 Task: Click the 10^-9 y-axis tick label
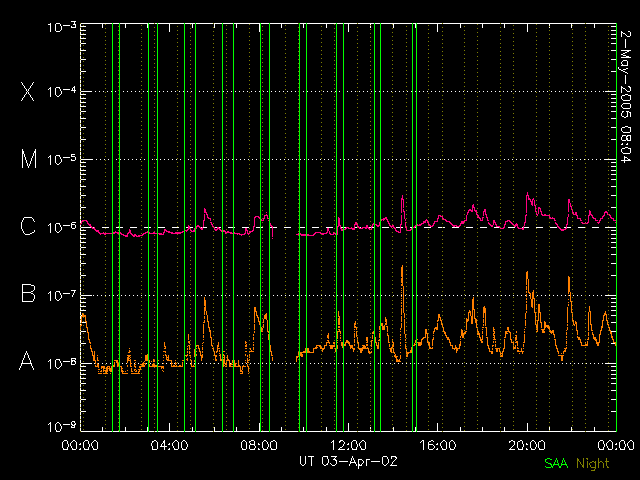(62, 427)
